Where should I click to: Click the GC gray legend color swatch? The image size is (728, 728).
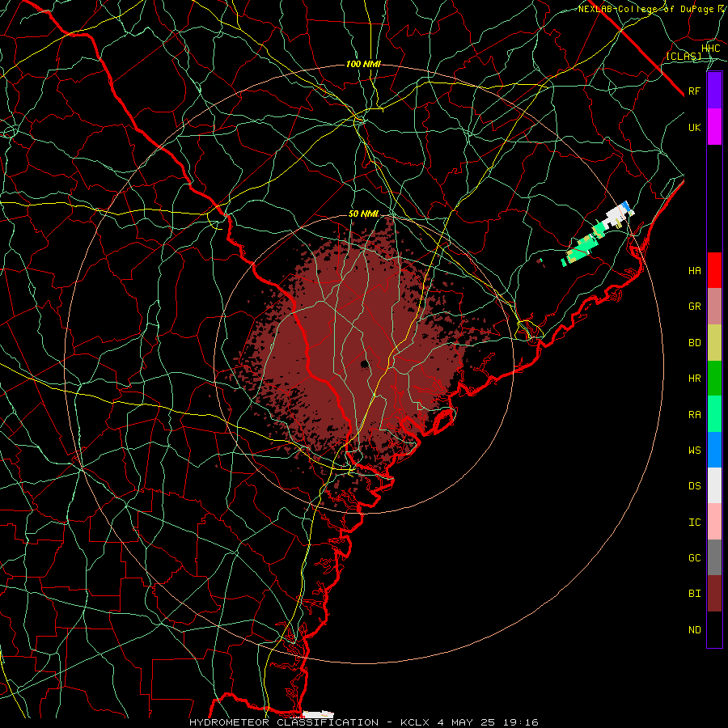tap(714, 557)
